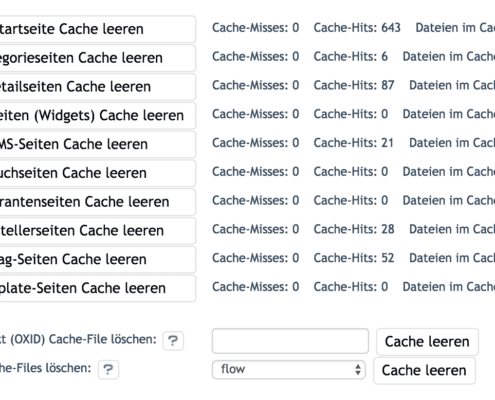Clear the Suchseiten cache
This screenshot has height=400, width=495.
97,173
